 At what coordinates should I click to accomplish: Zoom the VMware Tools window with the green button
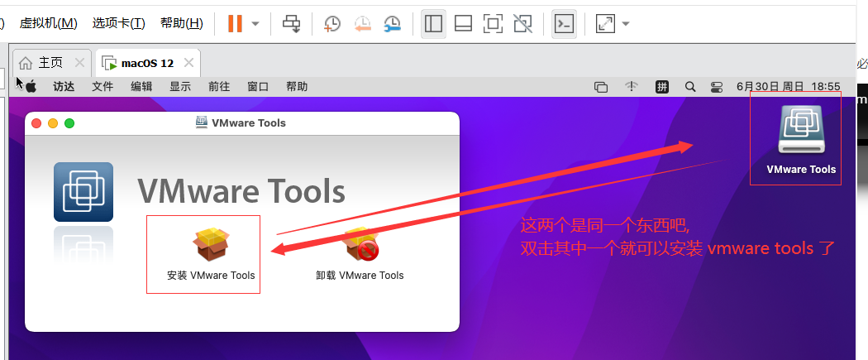[69, 123]
